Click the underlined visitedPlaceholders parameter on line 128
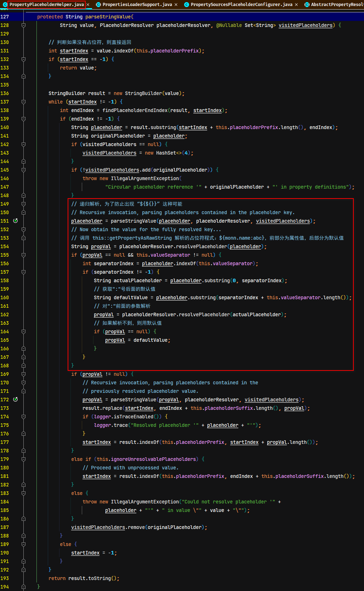364x591 pixels. [306, 25]
